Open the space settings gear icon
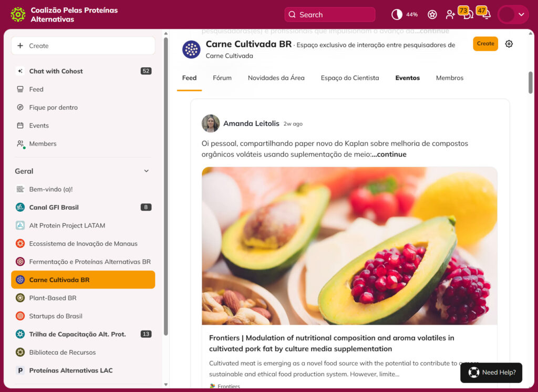 click(509, 44)
